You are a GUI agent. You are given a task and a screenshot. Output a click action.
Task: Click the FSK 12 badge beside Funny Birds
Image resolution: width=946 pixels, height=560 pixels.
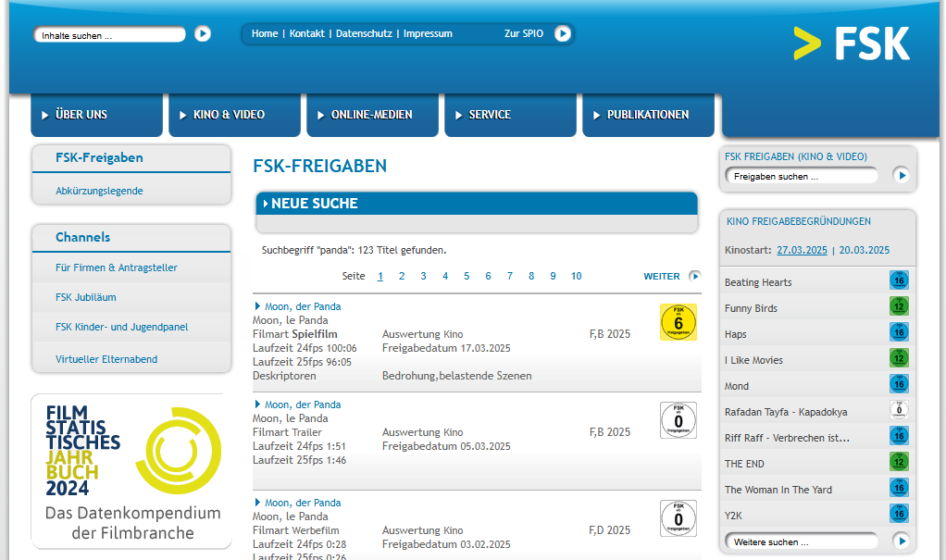[899, 306]
